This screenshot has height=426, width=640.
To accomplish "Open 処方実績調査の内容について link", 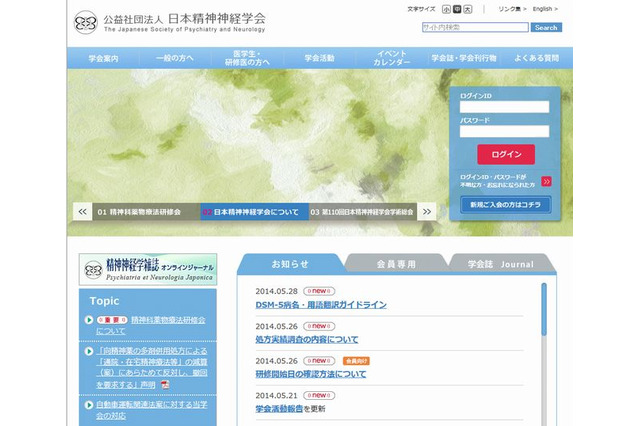I will coord(307,339).
